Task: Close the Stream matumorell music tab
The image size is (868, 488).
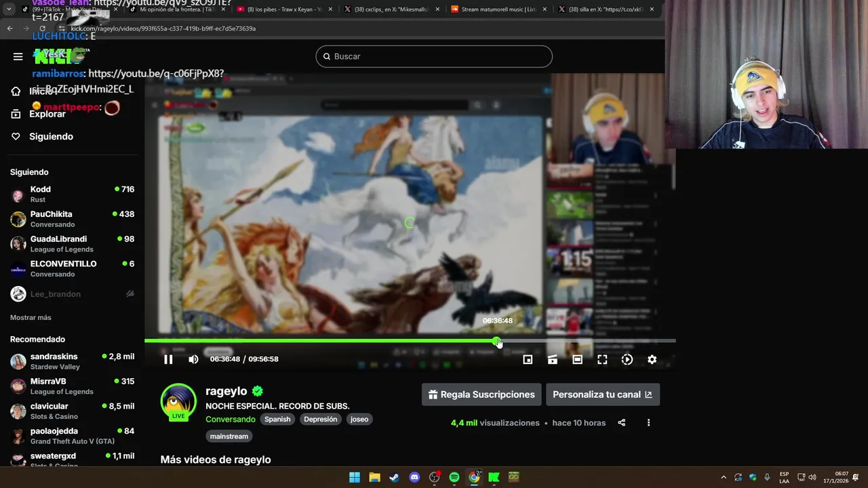Action: pyautogui.click(x=545, y=9)
